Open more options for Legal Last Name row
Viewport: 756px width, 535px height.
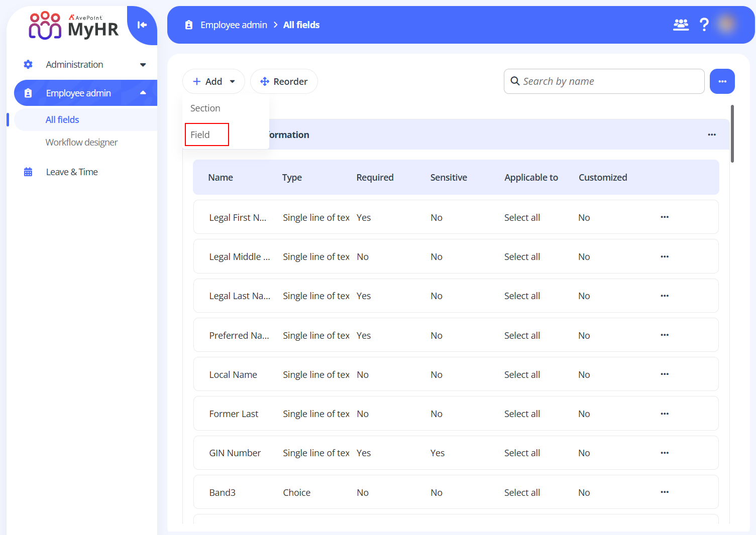665,296
